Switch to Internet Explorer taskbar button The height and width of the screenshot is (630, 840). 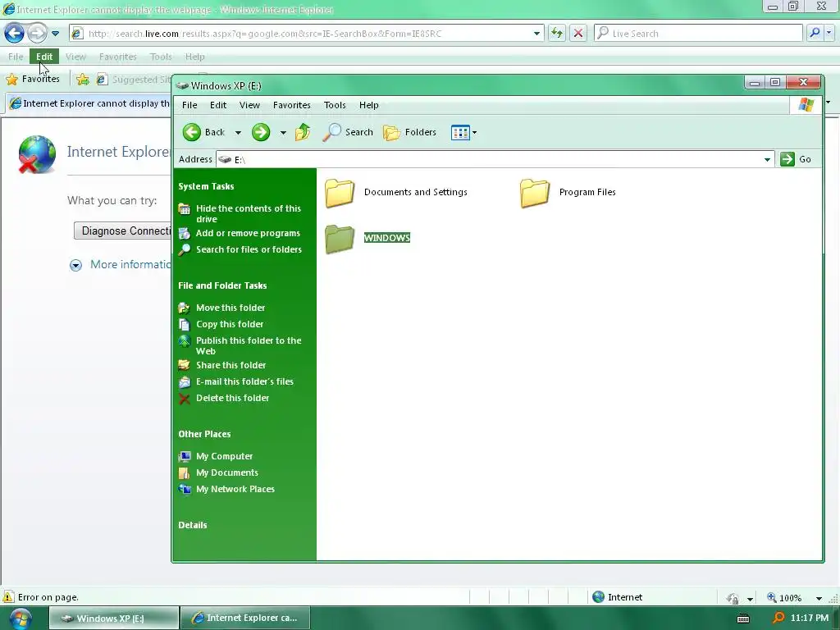pyautogui.click(x=244, y=618)
